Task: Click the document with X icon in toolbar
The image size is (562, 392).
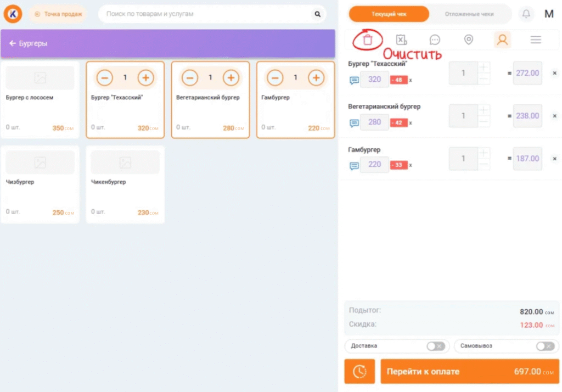Action: (401, 40)
